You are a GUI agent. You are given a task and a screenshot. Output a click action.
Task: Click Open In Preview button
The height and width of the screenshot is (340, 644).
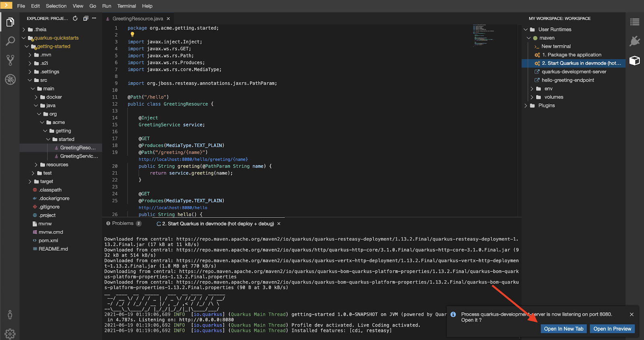[x=612, y=329]
